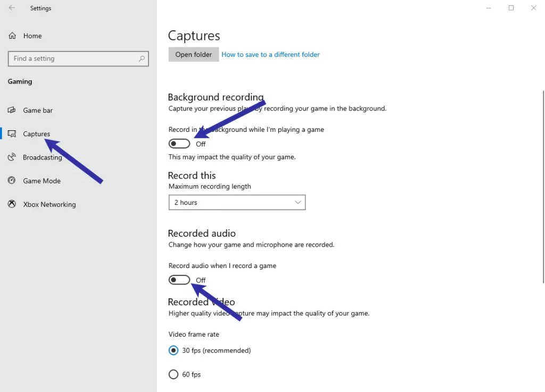Click the Open folder button
The image size is (545, 392).
click(x=194, y=54)
